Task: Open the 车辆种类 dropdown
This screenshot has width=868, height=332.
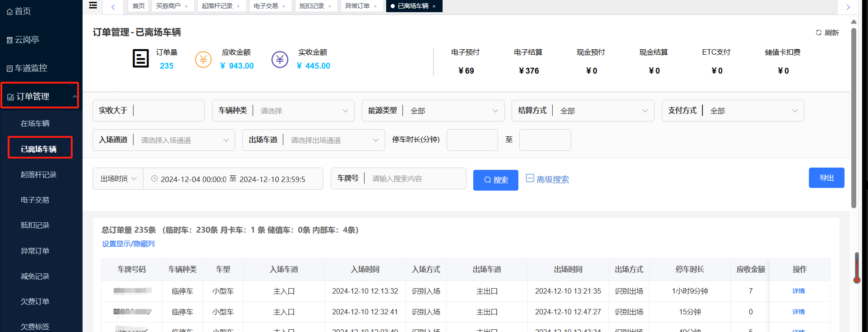Action: pos(283,111)
